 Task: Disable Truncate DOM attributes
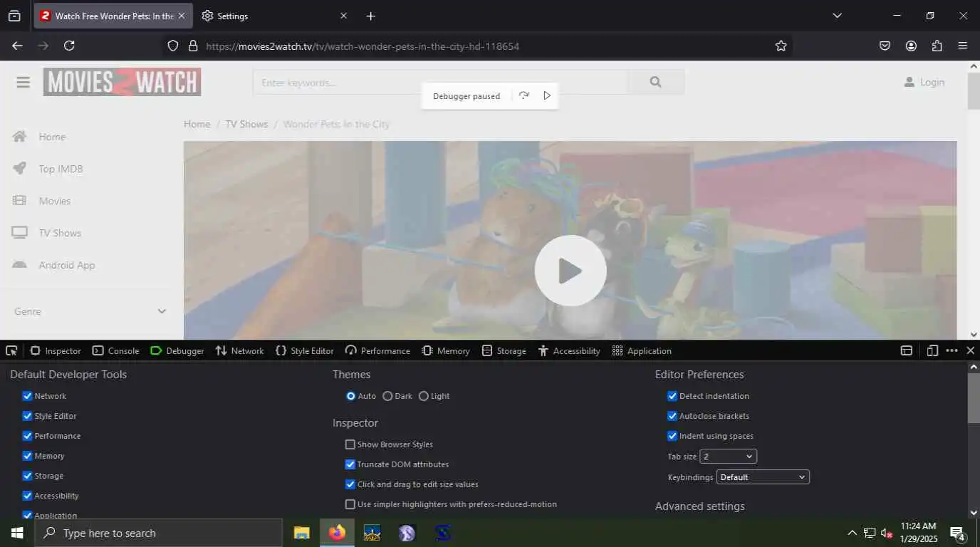click(350, 464)
